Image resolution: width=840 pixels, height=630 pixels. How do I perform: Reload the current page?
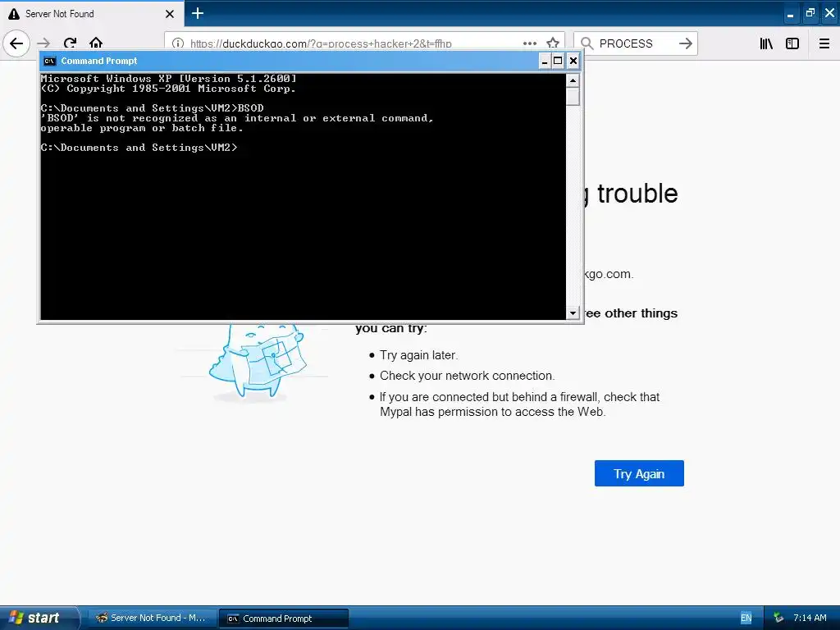(x=70, y=43)
